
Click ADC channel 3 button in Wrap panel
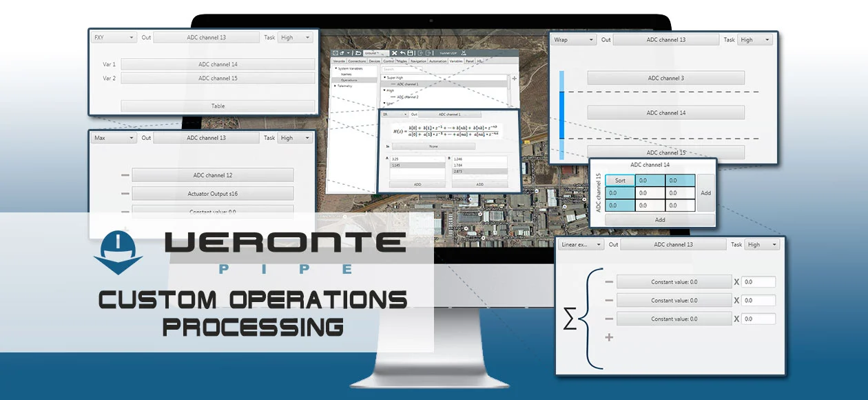(666, 79)
